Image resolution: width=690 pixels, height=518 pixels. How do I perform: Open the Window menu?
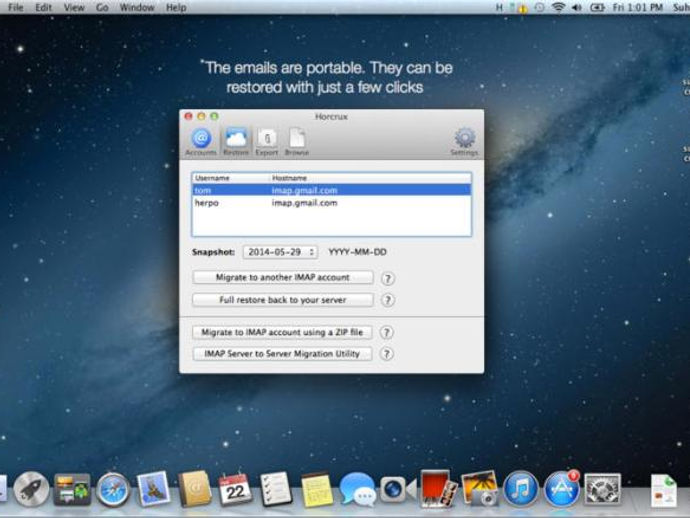pyautogui.click(x=137, y=7)
